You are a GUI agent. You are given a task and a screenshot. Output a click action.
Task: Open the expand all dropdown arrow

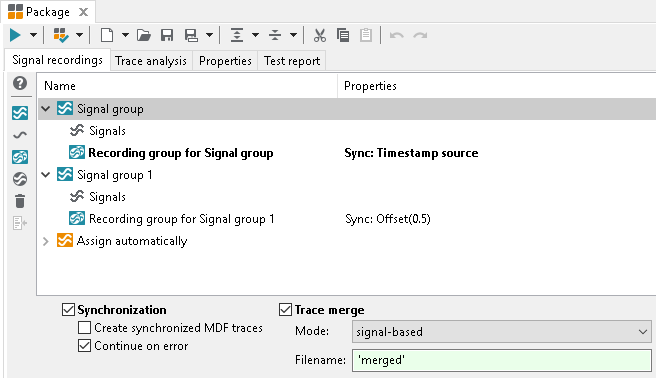click(255, 35)
